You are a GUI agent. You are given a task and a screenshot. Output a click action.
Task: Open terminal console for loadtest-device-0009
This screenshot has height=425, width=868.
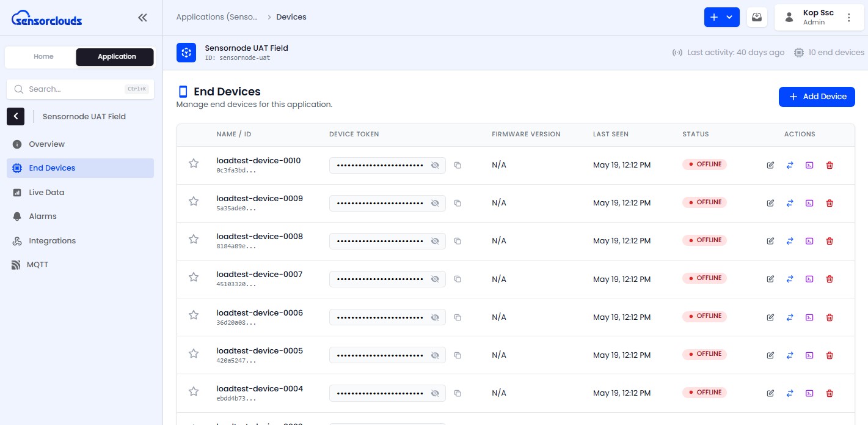tap(809, 203)
